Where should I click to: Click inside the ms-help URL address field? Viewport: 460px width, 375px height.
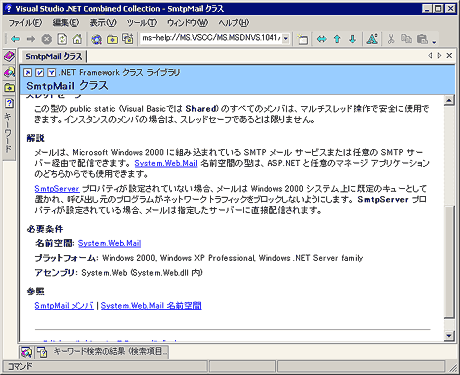tap(211, 39)
